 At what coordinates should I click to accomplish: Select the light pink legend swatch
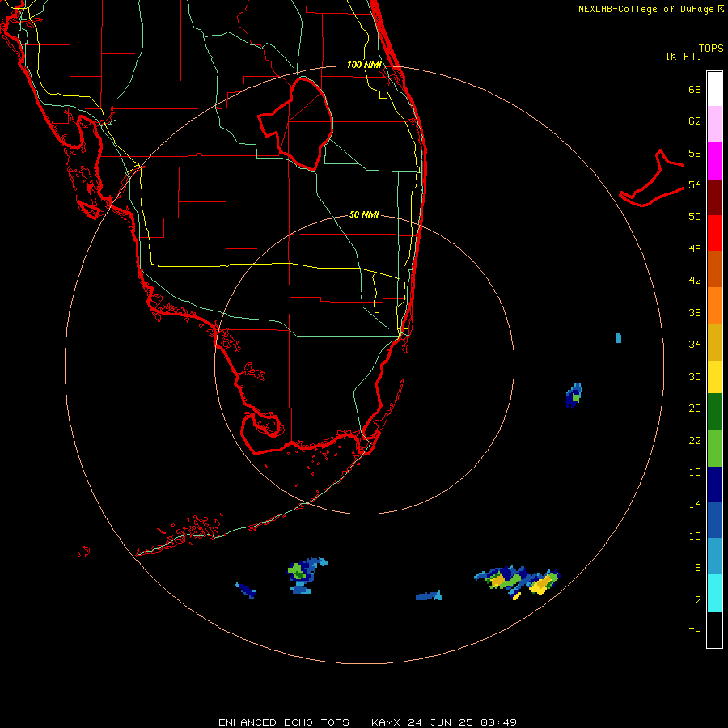714,124
